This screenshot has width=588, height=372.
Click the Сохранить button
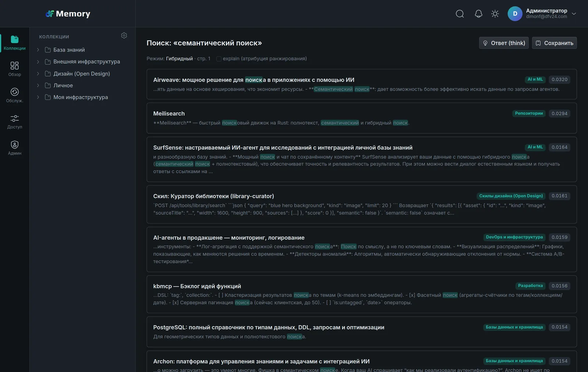click(554, 43)
